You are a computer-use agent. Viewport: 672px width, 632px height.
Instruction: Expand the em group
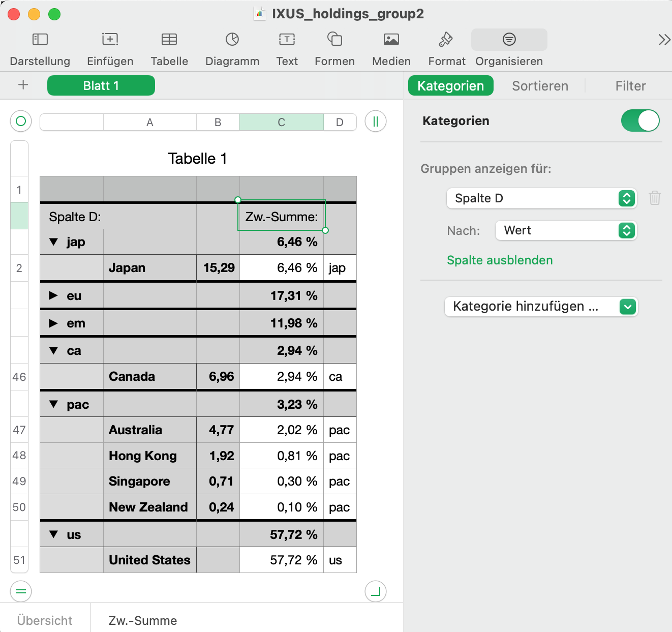[x=53, y=323]
